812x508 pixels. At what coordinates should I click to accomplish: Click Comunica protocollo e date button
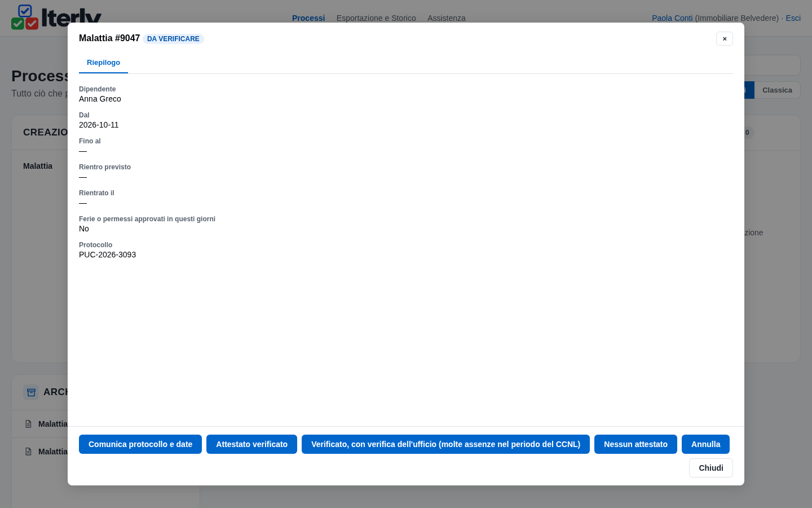tap(140, 444)
